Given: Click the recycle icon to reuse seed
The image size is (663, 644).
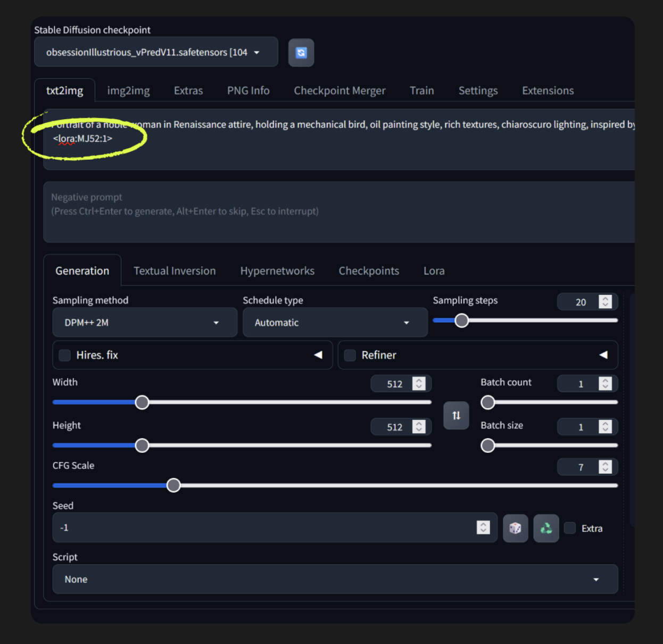Looking at the screenshot, I should pos(546,528).
